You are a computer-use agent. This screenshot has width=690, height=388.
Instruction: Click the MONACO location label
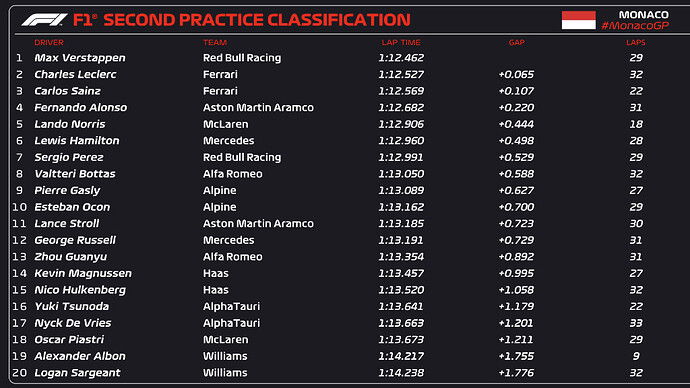[644, 15]
